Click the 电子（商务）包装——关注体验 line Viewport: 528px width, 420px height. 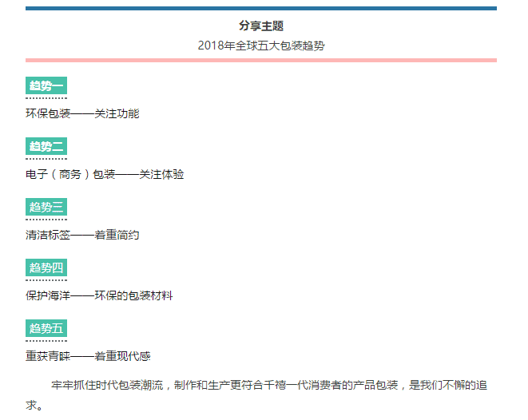(105, 174)
